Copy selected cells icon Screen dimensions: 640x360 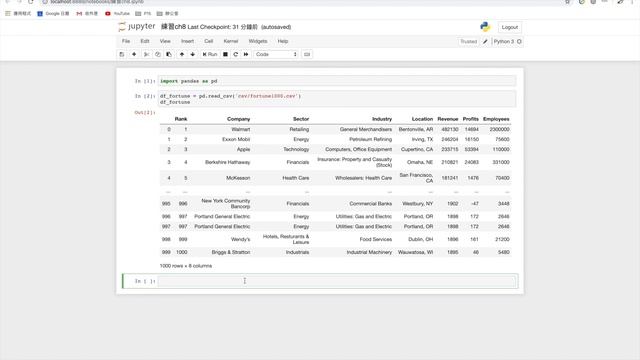(x=158, y=54)
